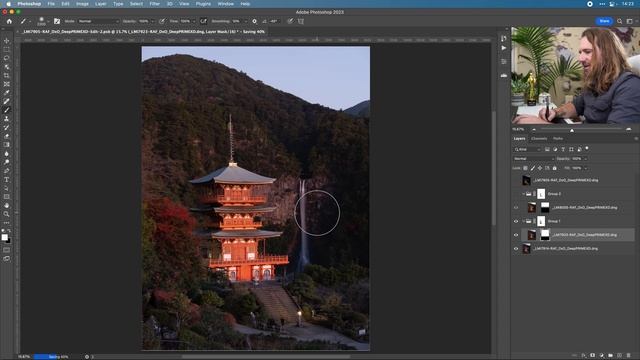
Task: Select the Dodge tool
Action: click(x=7, y=162)
